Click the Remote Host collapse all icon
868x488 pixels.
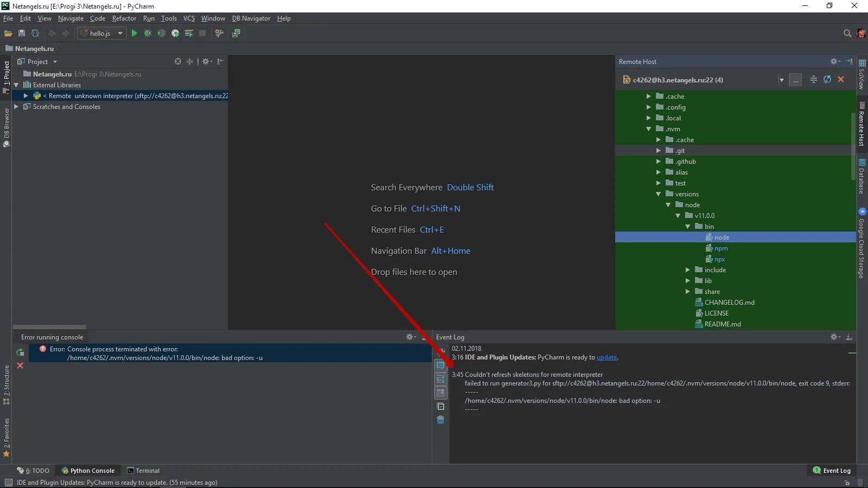(814, 79)
